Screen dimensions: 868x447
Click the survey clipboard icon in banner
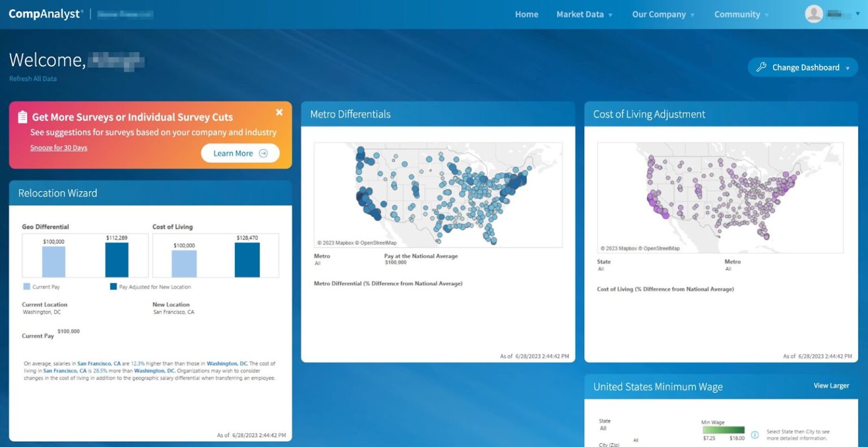(x=23, y=117)
